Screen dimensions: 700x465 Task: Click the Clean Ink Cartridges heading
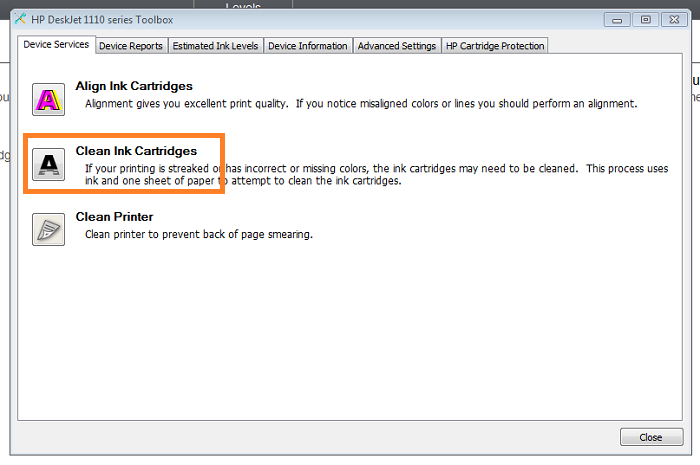(136, 151)
